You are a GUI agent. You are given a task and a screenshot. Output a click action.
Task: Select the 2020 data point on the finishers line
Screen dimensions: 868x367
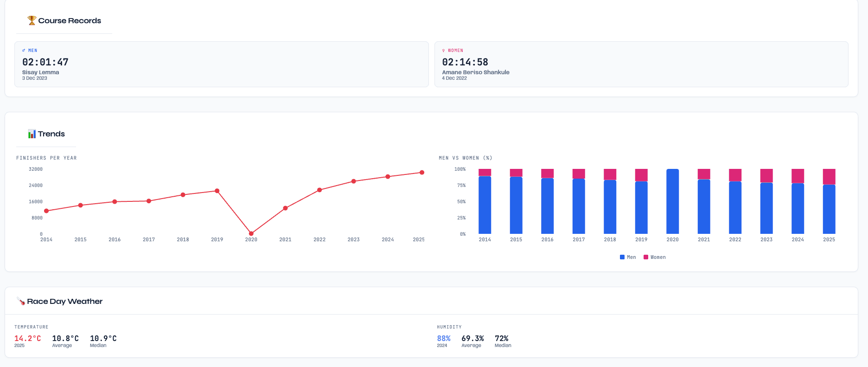[x=251, y=233]
